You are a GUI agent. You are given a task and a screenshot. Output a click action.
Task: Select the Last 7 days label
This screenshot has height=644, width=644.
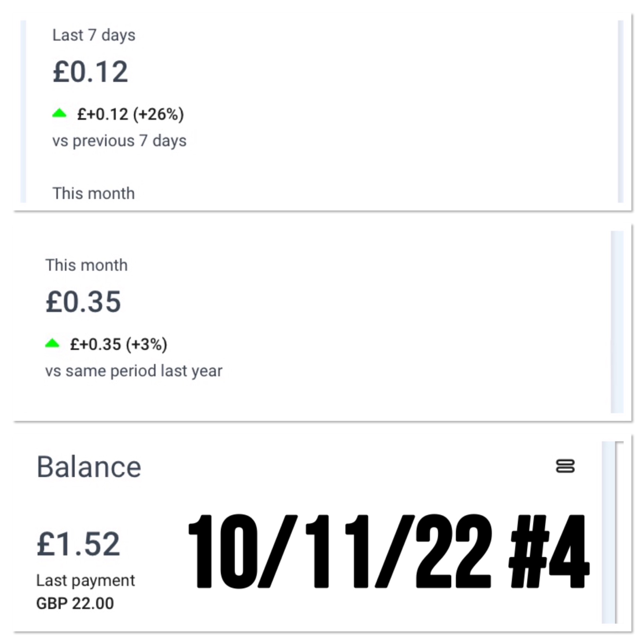[x=94, y=35]
